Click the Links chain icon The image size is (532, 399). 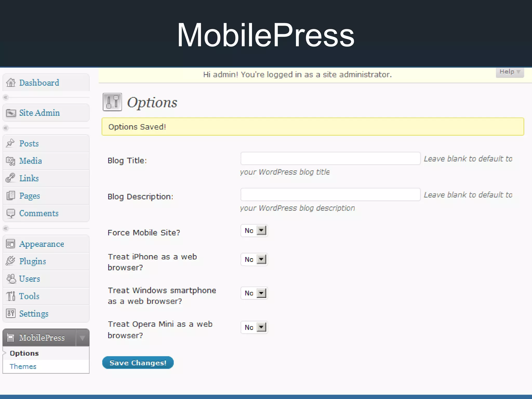point(10,178)
